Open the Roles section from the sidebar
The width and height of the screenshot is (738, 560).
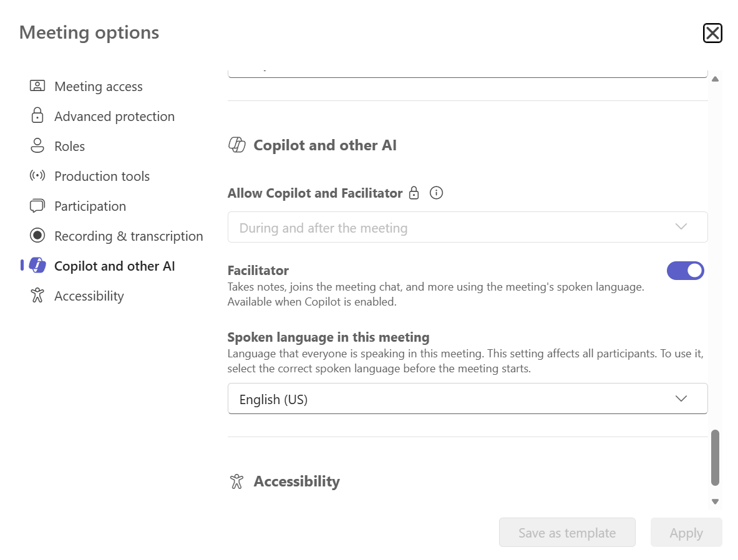click(x=70, y=147)
